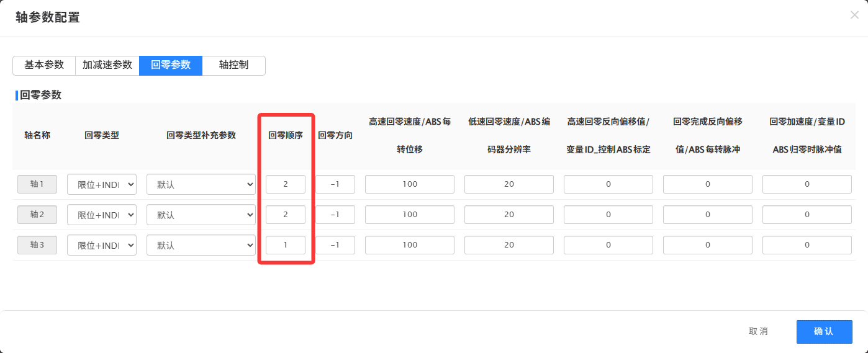Switch to the 轴控制 tab

point(234,65)
